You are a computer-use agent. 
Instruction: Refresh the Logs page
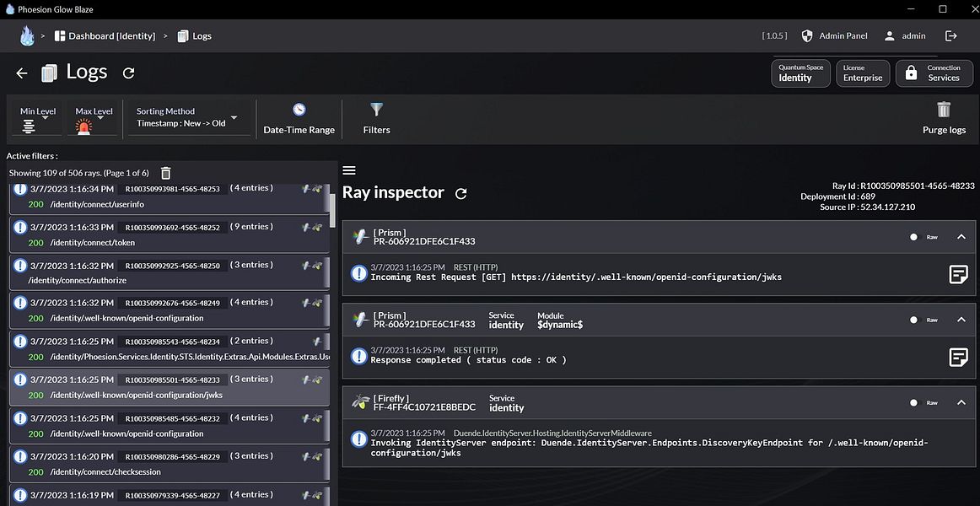[x=128, y=73]
